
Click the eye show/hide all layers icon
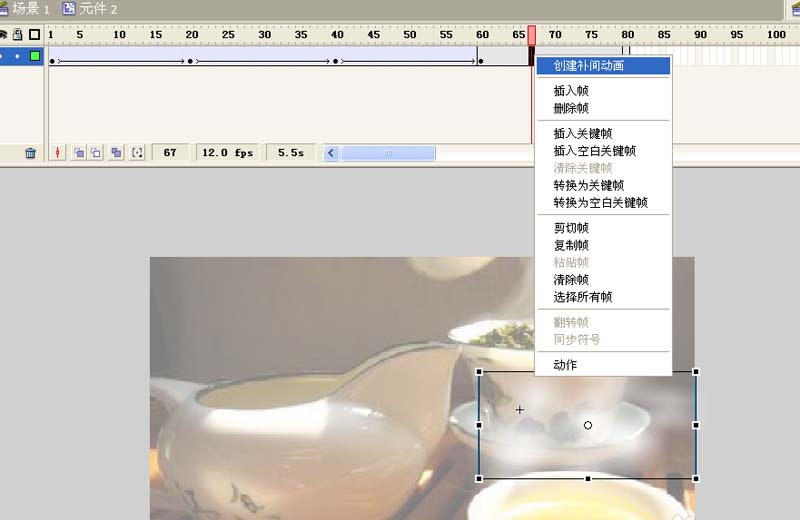(x=3, y=35)
